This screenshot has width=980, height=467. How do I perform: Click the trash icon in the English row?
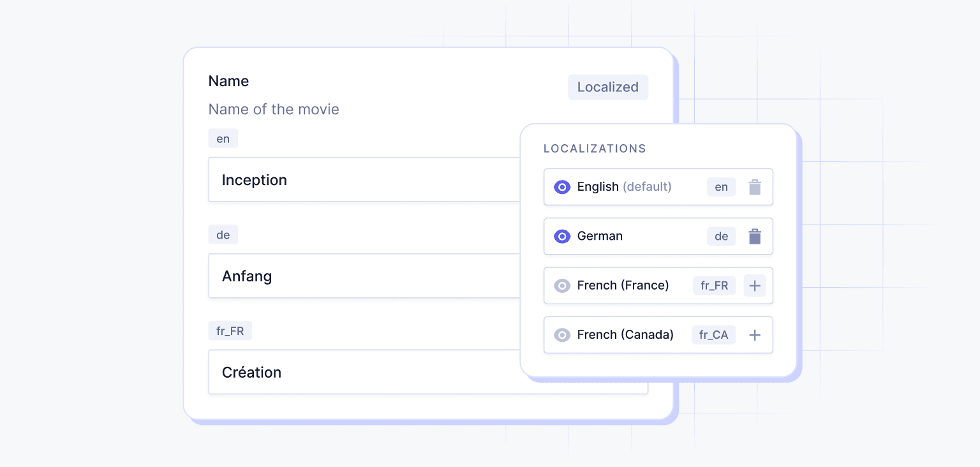point(755,187)
